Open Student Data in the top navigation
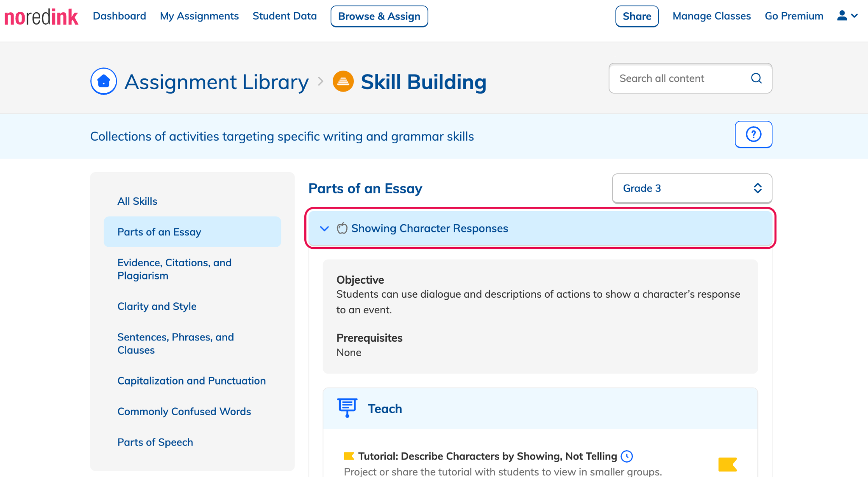Viewport: 868px width, 477px height. click(x=285, y=16)
